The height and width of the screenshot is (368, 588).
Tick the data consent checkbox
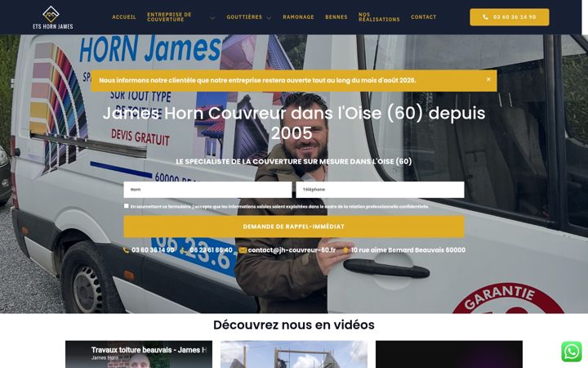tap(127, 206)
